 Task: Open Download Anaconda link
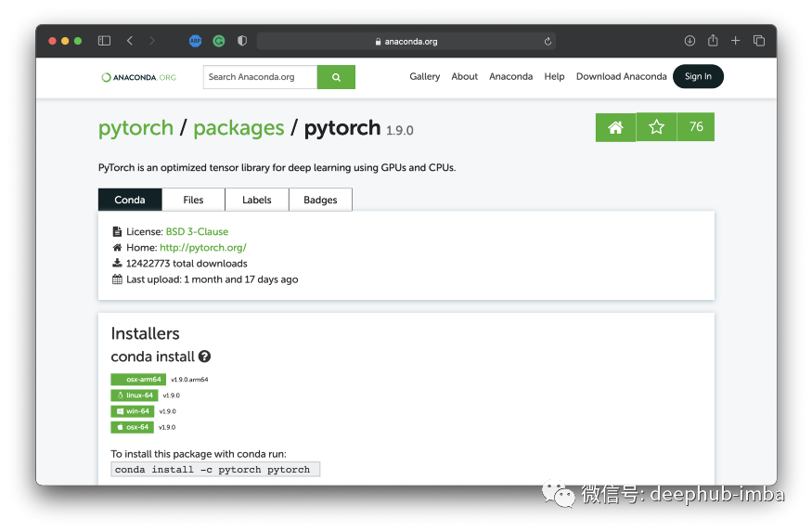(622, 76)
